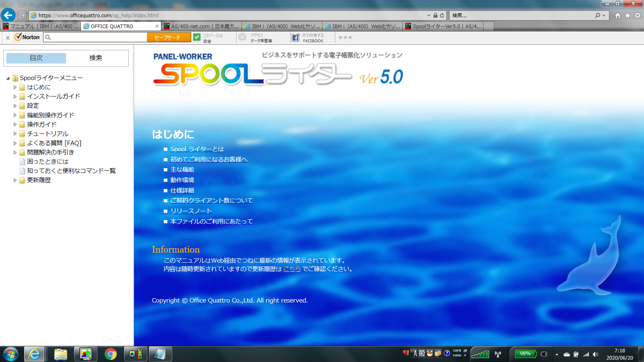Open favorites with the star icon
This screenshot has height=362, width=644.
[627, 15]
